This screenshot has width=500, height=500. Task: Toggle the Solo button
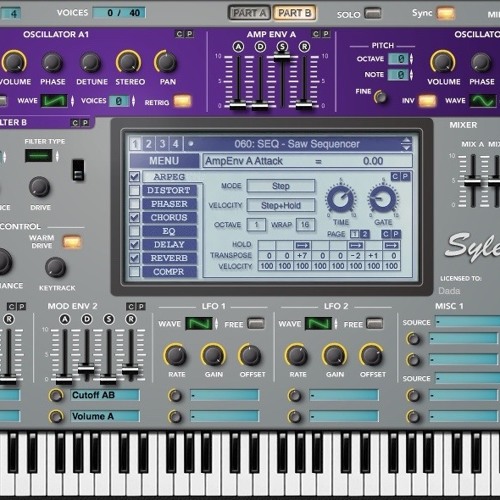coord(373,14)
